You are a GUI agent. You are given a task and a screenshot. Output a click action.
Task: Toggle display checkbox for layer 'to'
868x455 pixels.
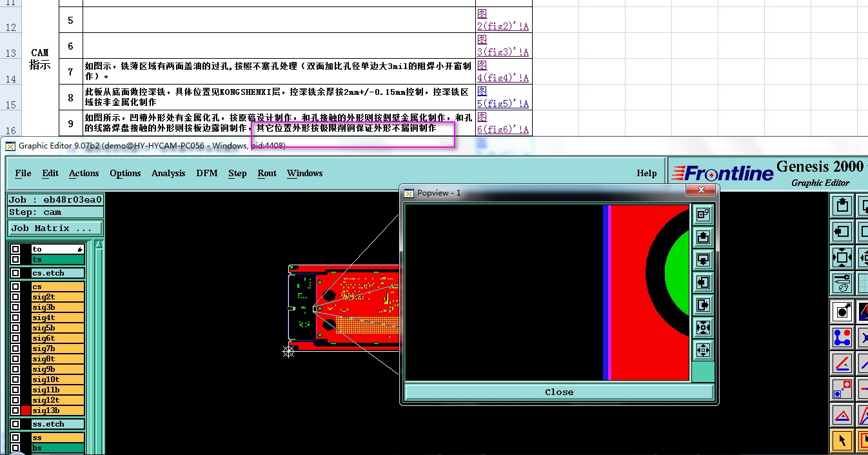point(15,249)
